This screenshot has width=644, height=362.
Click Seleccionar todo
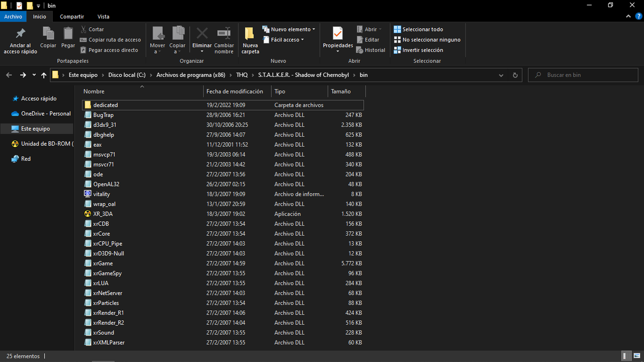tap(418, 29)
